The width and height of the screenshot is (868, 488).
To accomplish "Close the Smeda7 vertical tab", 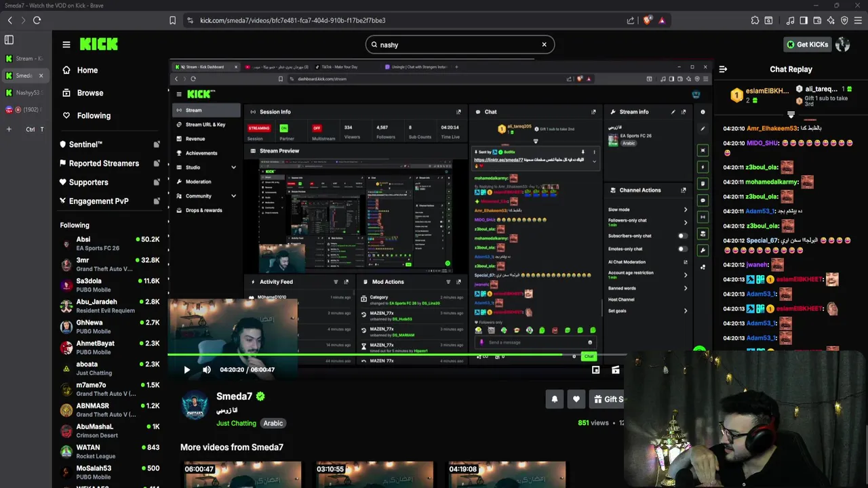I will click(x=41, y=76).
